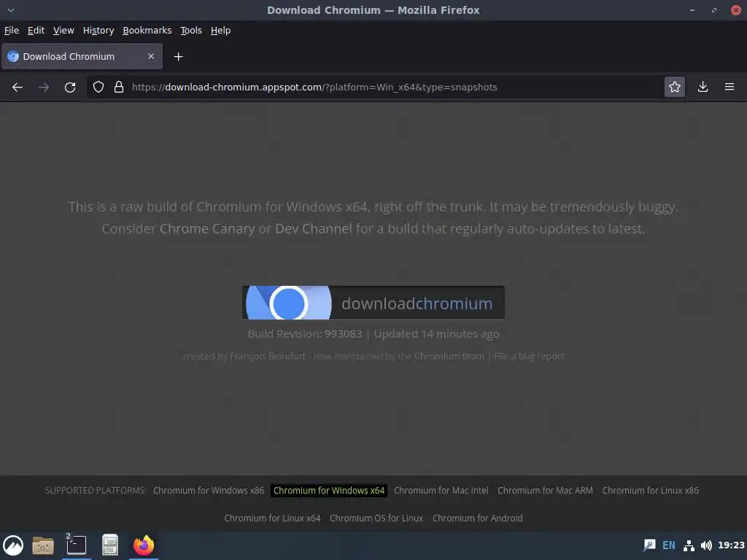Close the Download Chromium tab

point(151,56)
